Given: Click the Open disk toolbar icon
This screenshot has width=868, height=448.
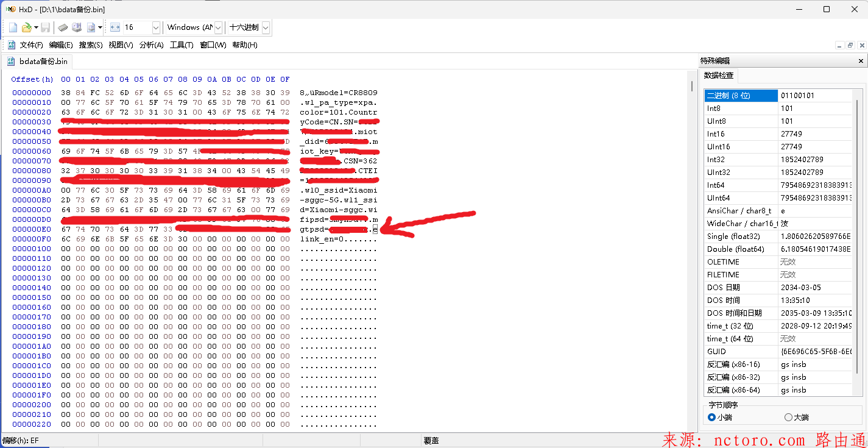Looking at the screenshot, I should point(77,27).
